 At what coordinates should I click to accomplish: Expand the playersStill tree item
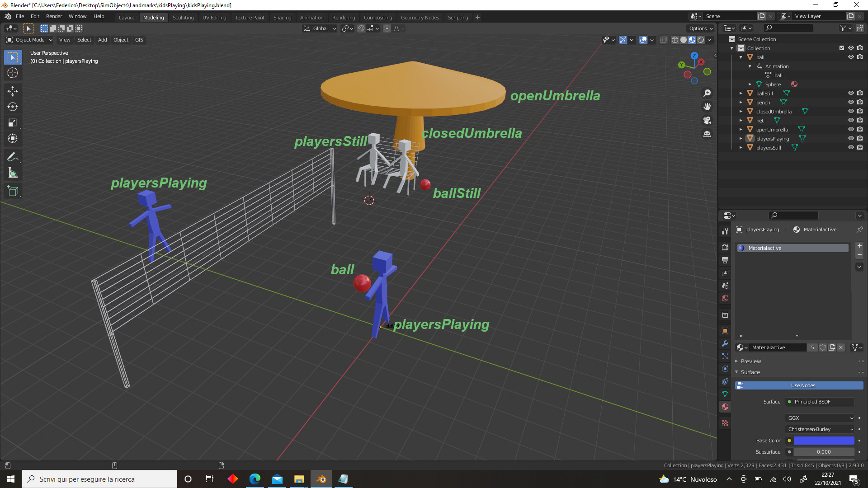coord(741,148)
